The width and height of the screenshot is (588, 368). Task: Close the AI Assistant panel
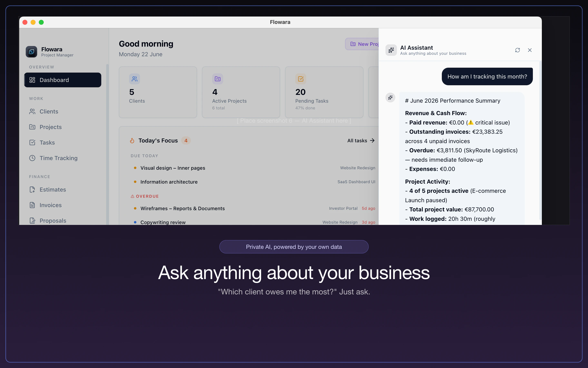pos(530,50)
